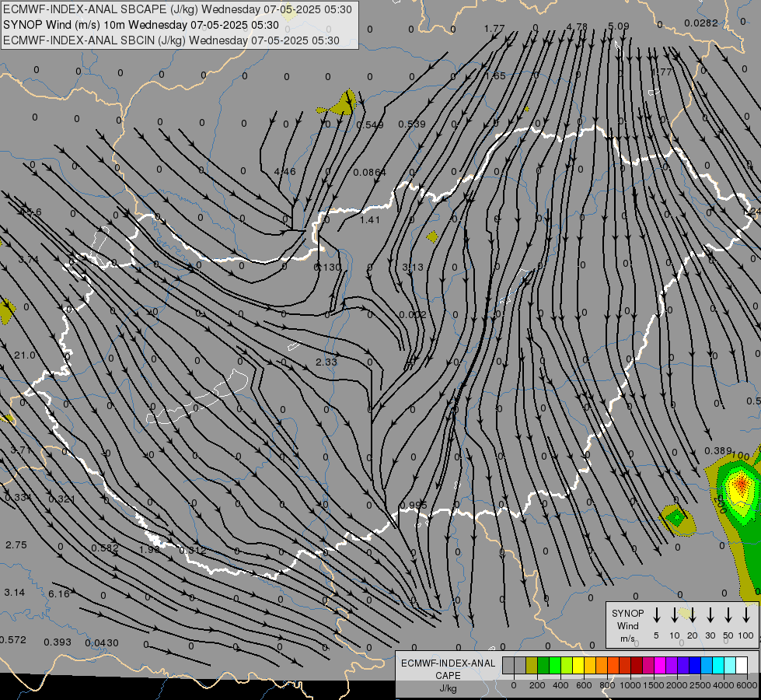
Task: Click the olive CAPE patch next to value 0.549
Action: 343,103
